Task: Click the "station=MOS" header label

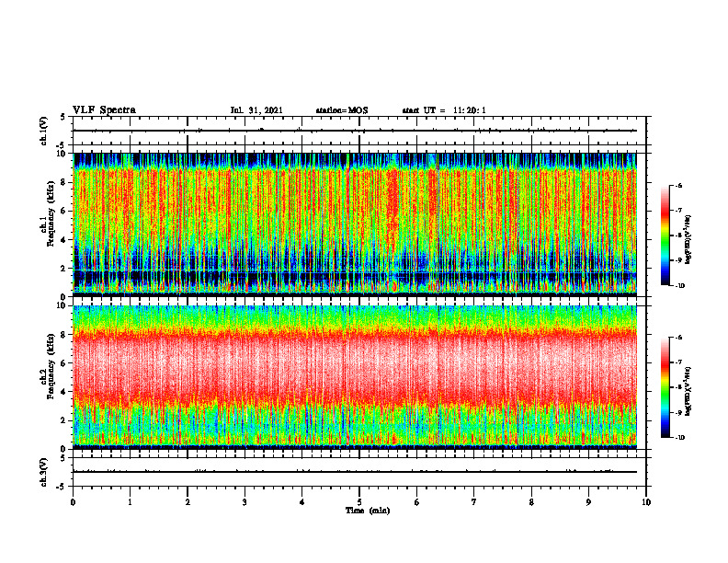Action: click(342, 110)
